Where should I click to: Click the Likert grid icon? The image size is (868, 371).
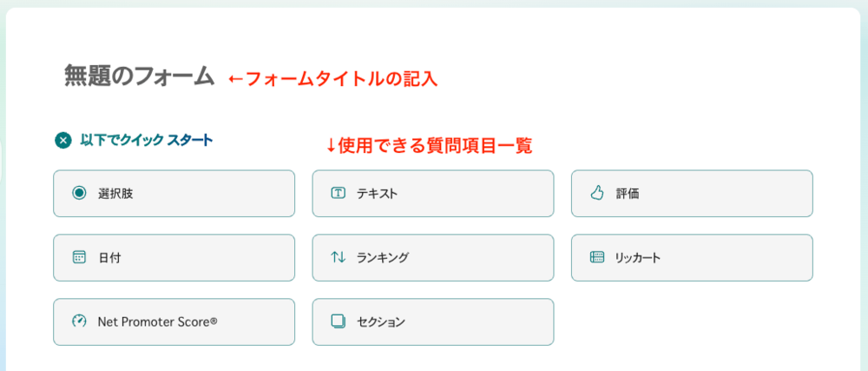[x=597, y=257]
